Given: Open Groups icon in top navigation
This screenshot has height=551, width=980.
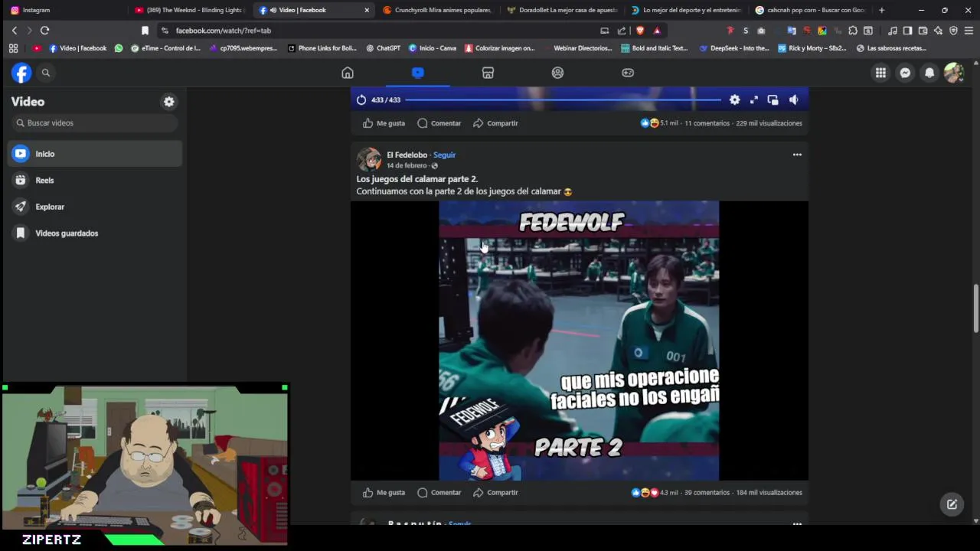Looking at the screenshot, I should point(557,73).
